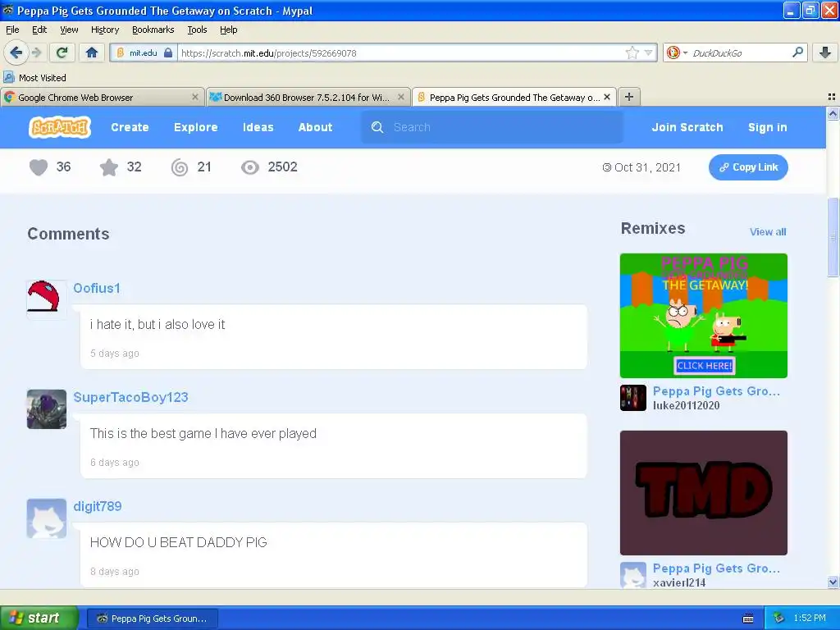This screenshot has width=840, height=630.
Task: Bookmark this page with the star icon
Action: pyautogui.click(x=632, y=52)
